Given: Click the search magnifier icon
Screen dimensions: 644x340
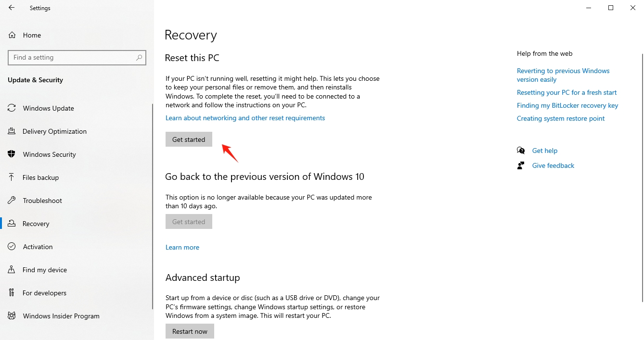Looking at the screenshot, I should pos(139,57).
